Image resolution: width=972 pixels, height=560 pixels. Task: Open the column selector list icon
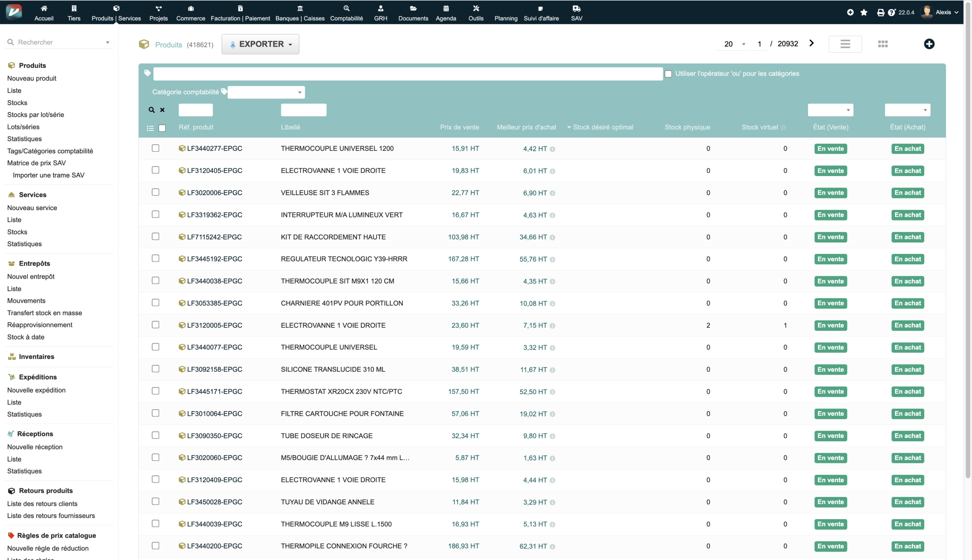[x=150, y=128]
